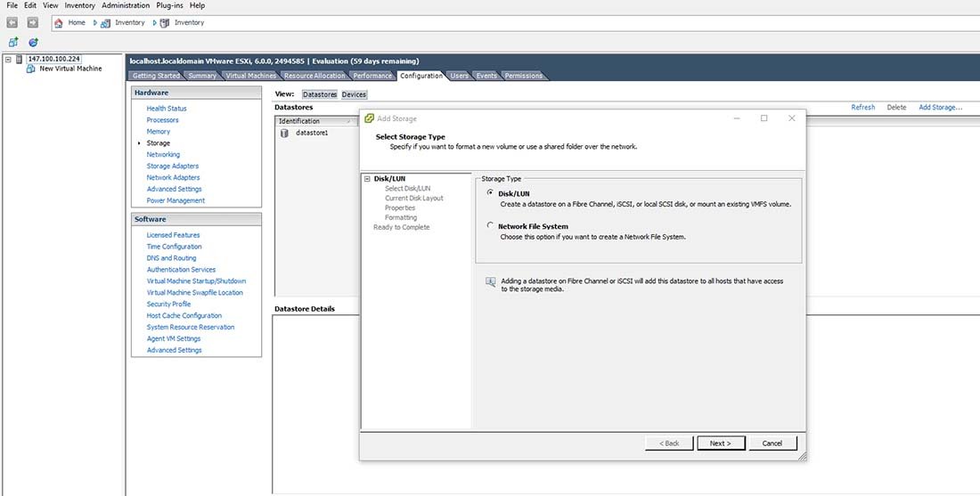Open Processors in Hardware panel
The width and height of the screenshot is (980, 496).
click(162, 120)
